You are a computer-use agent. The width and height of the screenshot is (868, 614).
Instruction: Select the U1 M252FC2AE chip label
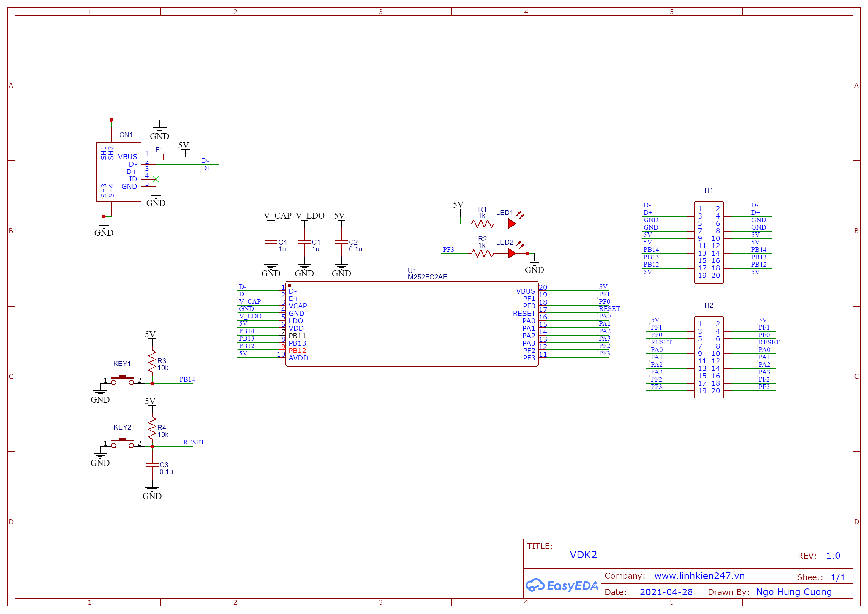pyautogui.click(x=427, y=277)
